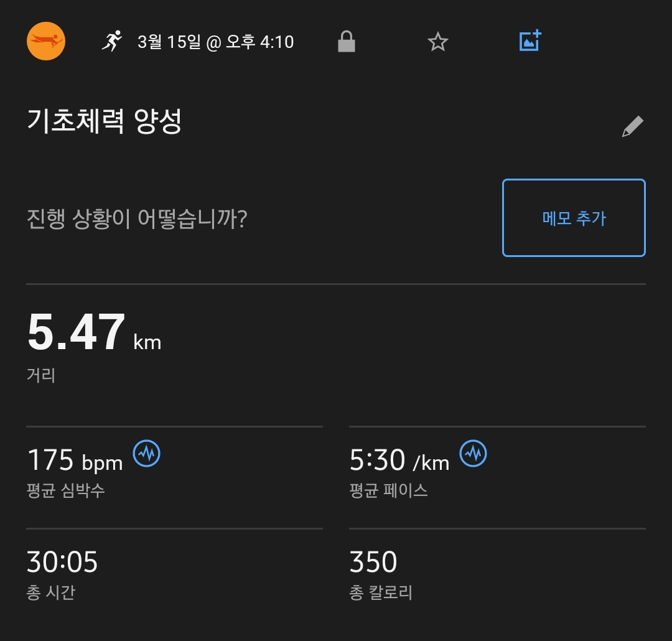Click the 메모 추가 button
This screenshot has height=641, width=672.
click(574, 218)
